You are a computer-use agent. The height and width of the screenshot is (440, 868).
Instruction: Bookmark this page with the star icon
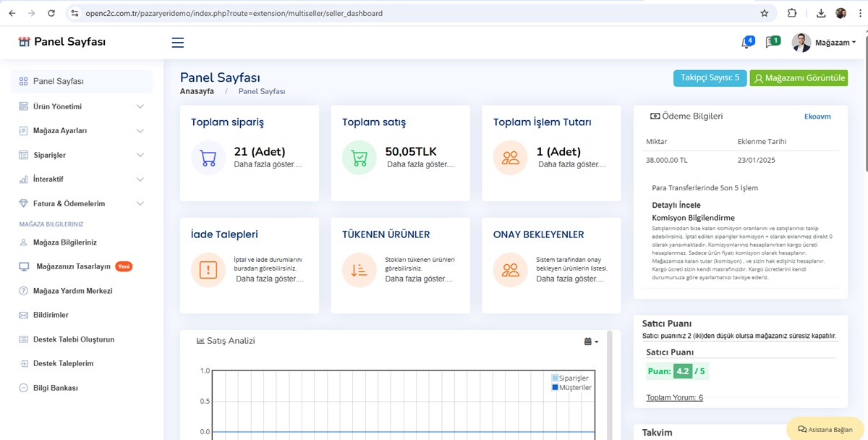765,13
